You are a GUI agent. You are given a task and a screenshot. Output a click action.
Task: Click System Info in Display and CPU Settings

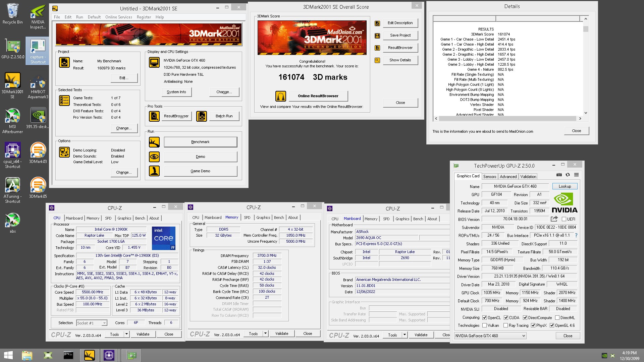[x=176, y=92]
